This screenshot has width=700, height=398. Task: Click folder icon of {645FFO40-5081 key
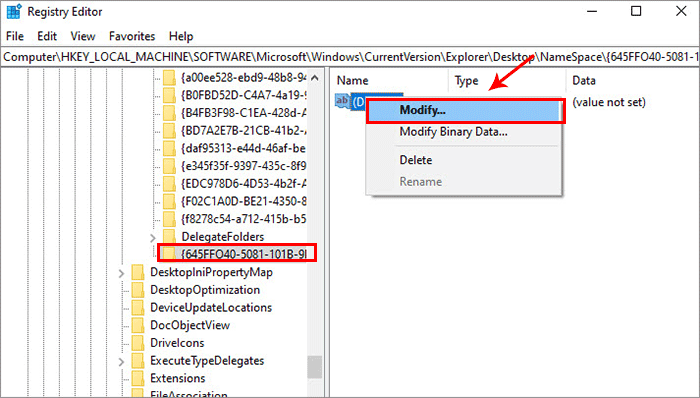(x=169, y=254)
